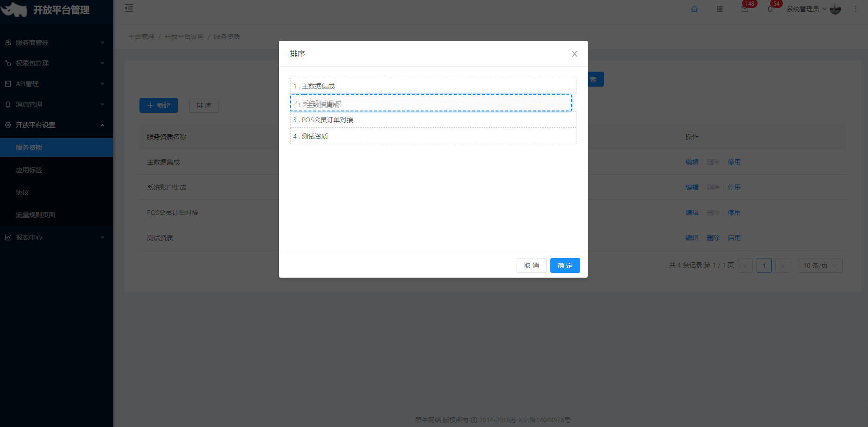Click 编辑 for the POS会员订单对接 row
The image size is (868, 427).
tap(692, 213)
